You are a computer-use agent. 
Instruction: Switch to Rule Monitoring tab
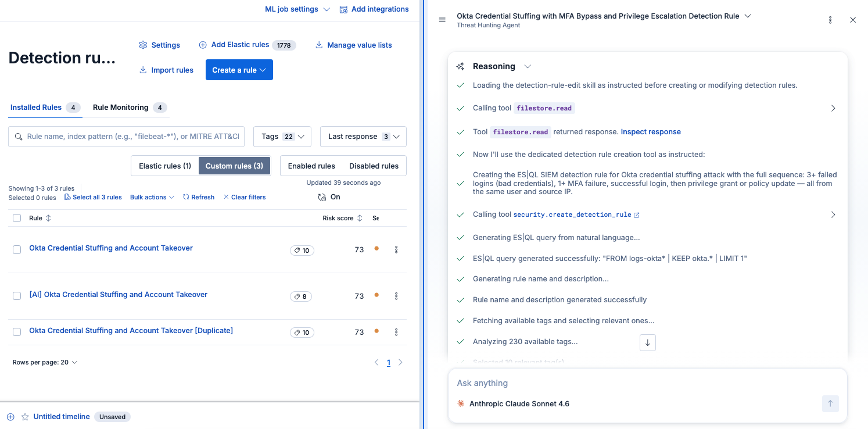click(x=130, y=108)
